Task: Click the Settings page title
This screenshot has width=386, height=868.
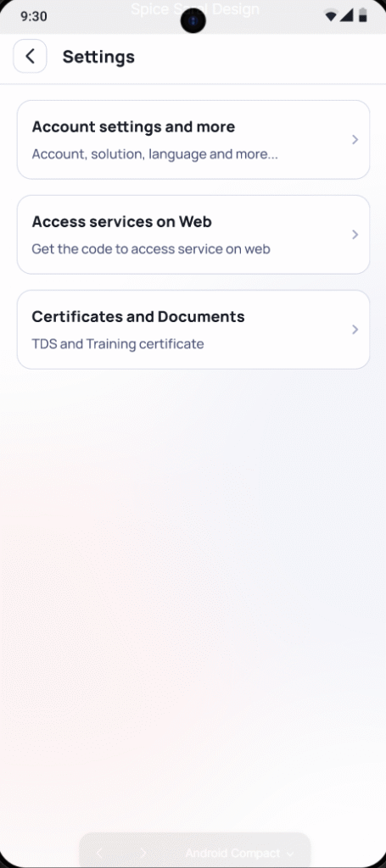Action: coord(98,57)
